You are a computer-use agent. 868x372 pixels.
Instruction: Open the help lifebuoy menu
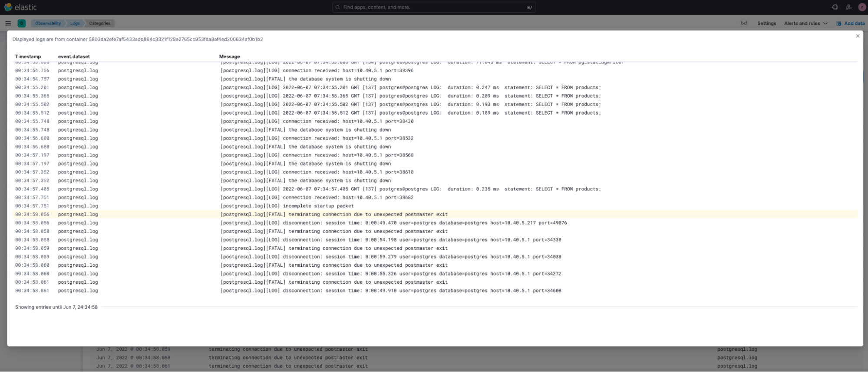(835, 7)
